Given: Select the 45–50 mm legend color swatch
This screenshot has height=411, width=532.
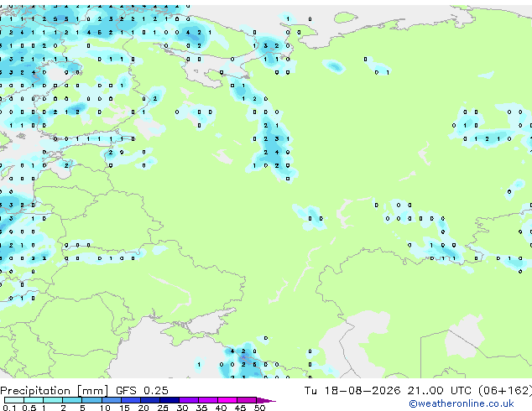Looking at the screenshot, I should pyautogui.click(x=247, y=400).
